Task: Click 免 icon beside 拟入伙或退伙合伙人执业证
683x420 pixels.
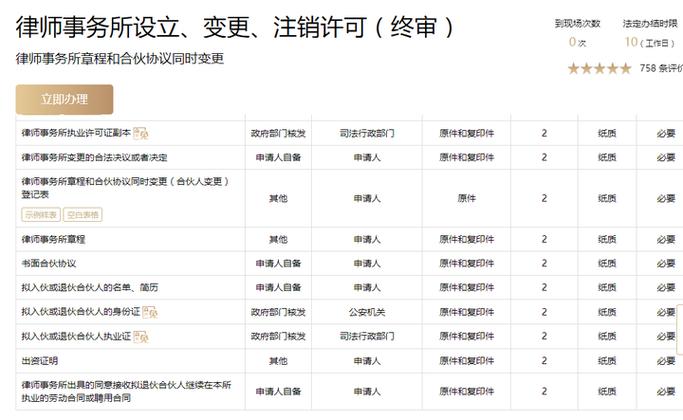Action: point(141,336)
